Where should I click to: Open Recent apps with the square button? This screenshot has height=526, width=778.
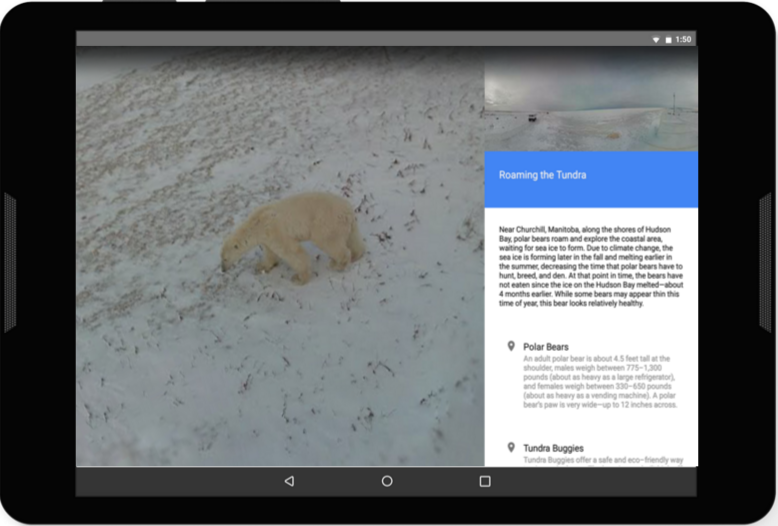[485, 481]
